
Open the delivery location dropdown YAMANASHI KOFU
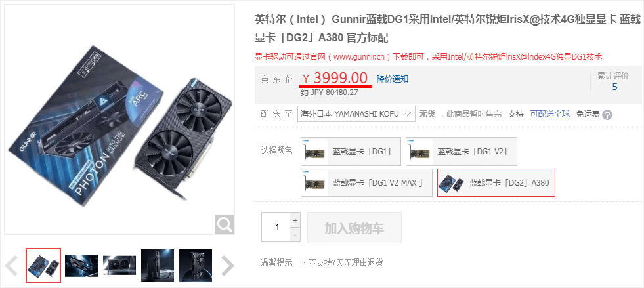(x=356, y=114)
